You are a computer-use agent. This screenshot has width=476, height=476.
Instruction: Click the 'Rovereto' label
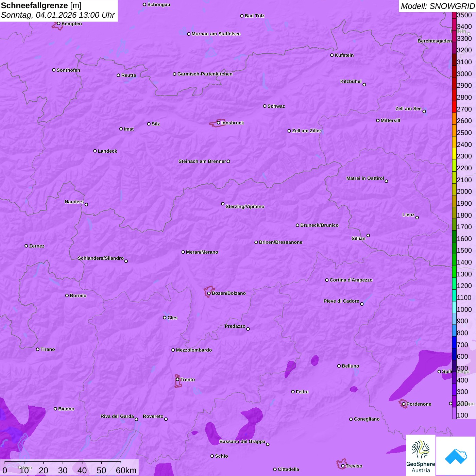pyautogui.click(x=153, y=416)
